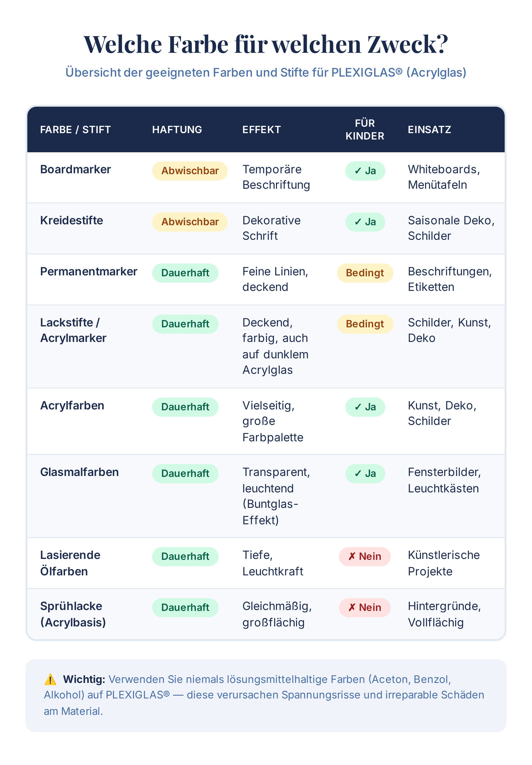Click the Dauerhaft badge in Sprühlacke row
Image resolution: width=532 pixels, height=765 pixels.
[185, 607]
